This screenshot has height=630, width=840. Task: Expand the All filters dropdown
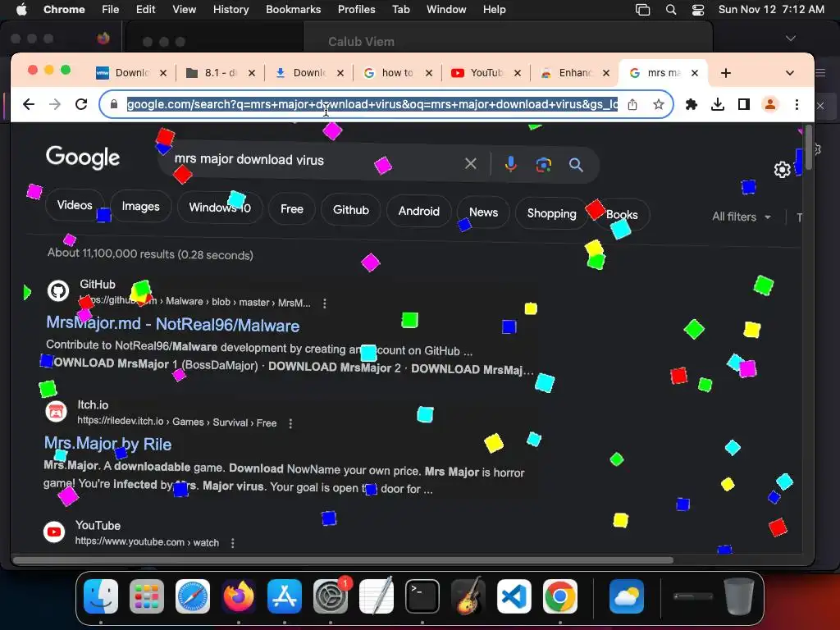[x=742, y=217]
